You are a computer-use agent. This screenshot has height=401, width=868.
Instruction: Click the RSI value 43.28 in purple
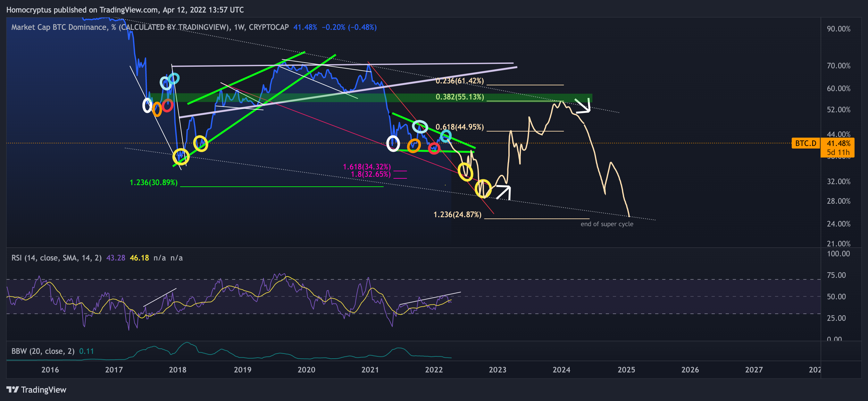tap(116, 258)
